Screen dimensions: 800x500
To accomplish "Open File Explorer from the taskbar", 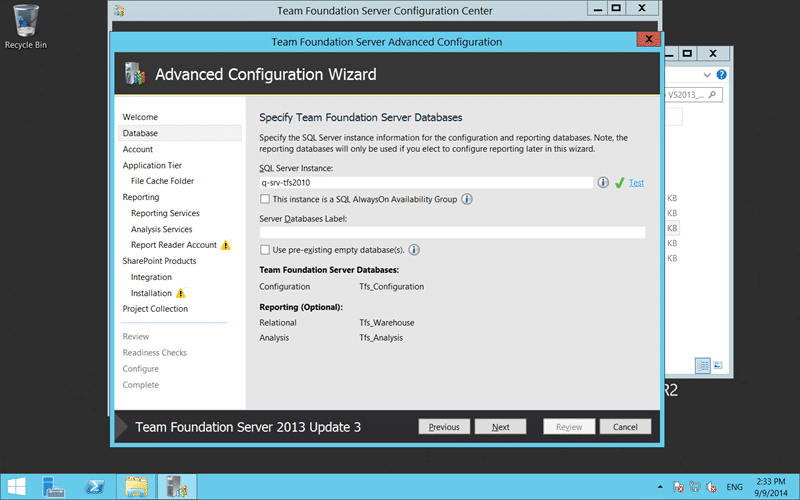I will 136,487.
